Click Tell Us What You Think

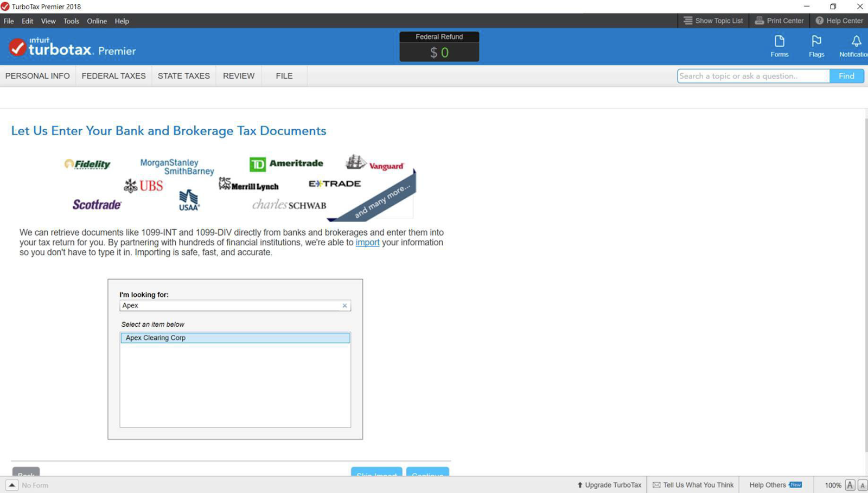pos(693,485)
